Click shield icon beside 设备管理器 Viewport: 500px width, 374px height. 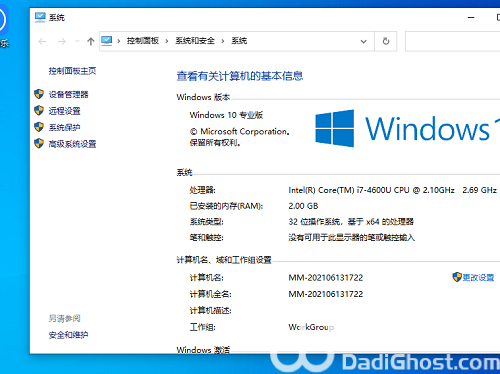[x=39, y=94]
